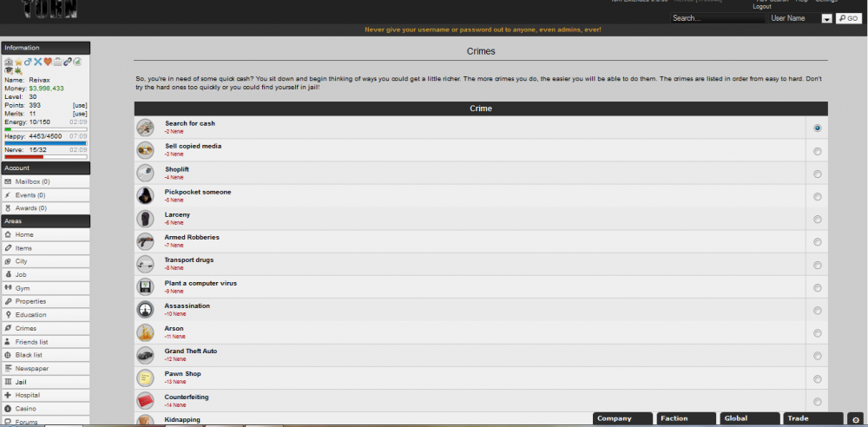Open chat settings gear icon
This screenshot has width=868, height=427.
pos(855,419)
